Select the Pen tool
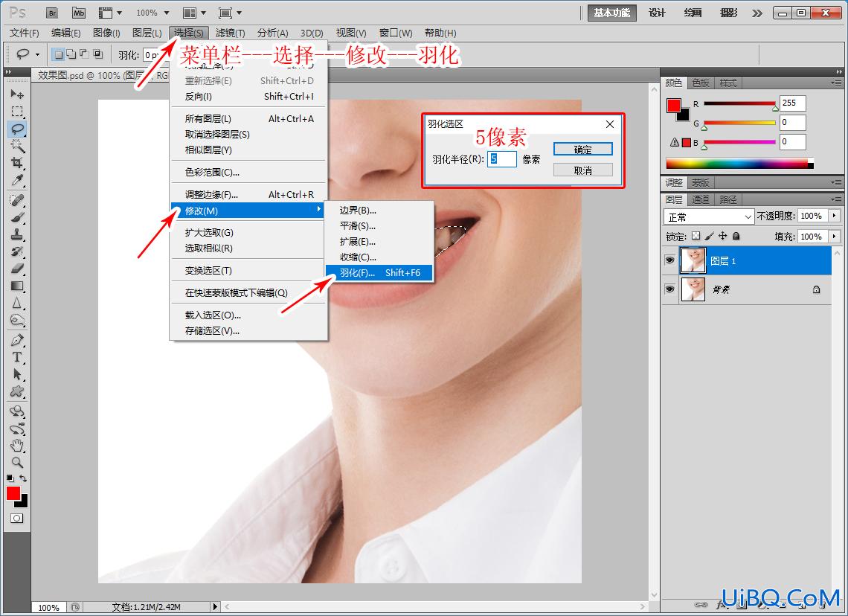The height and width of the screenshot is (616, 848). [17, 340]
